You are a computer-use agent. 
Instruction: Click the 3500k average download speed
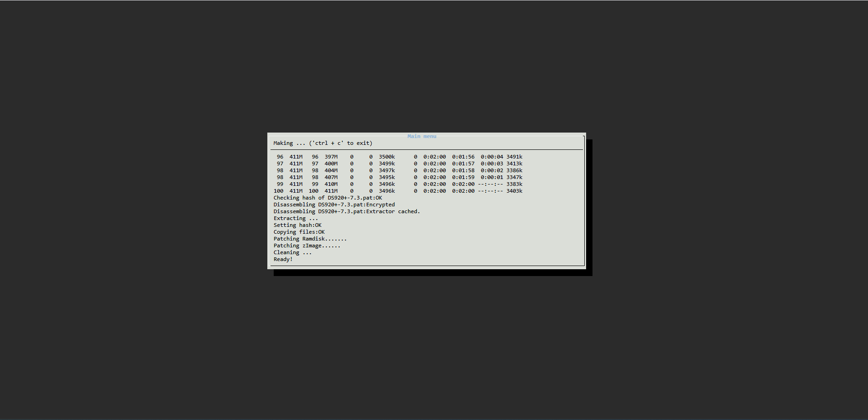tap(387, 157)
